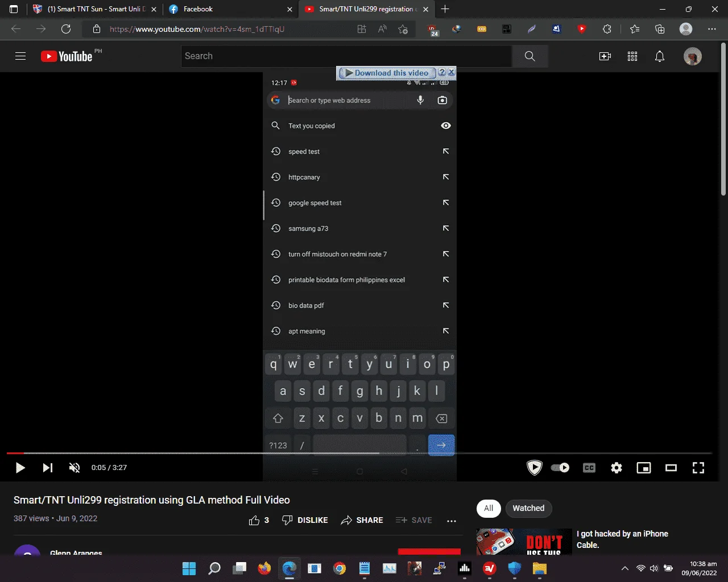Open the Windows Start menu
The height and width of the screenshot is (582, 728).
189,568
